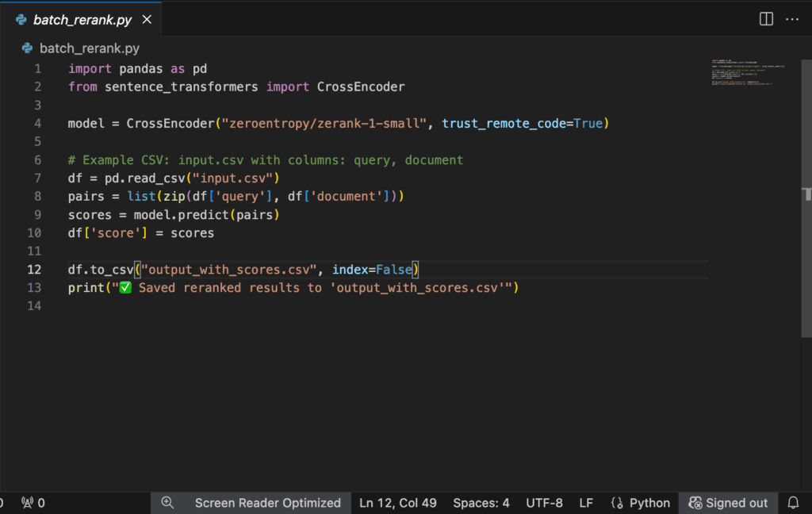This screenshot has height=514, width=812.
Task: Click the editor vertical scrollbar thumb
Action: 806,198
